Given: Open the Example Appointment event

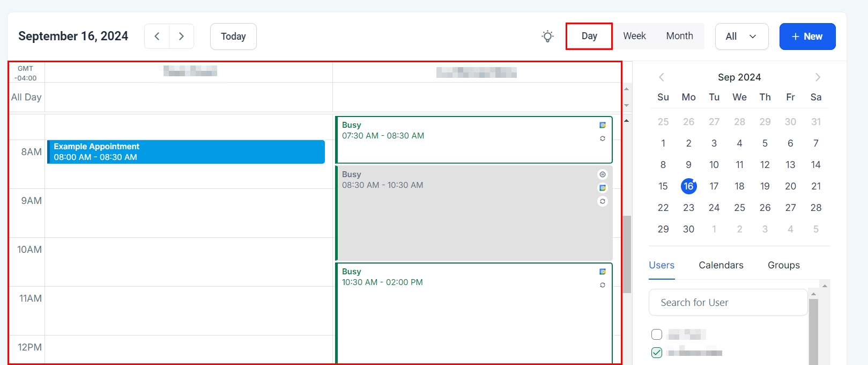Looking at the screenshot, I should coord(186,152).
